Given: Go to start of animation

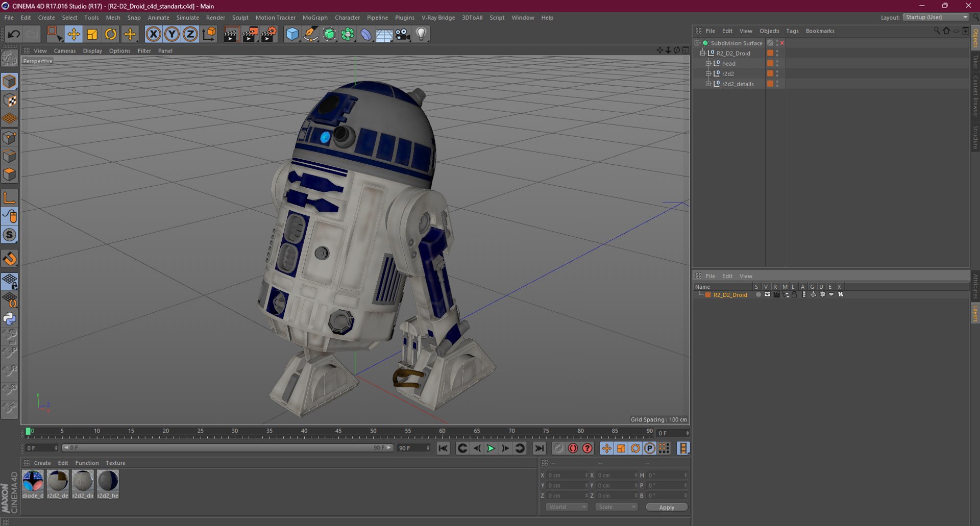Looking at the screenshot, I should coord(443,448).
